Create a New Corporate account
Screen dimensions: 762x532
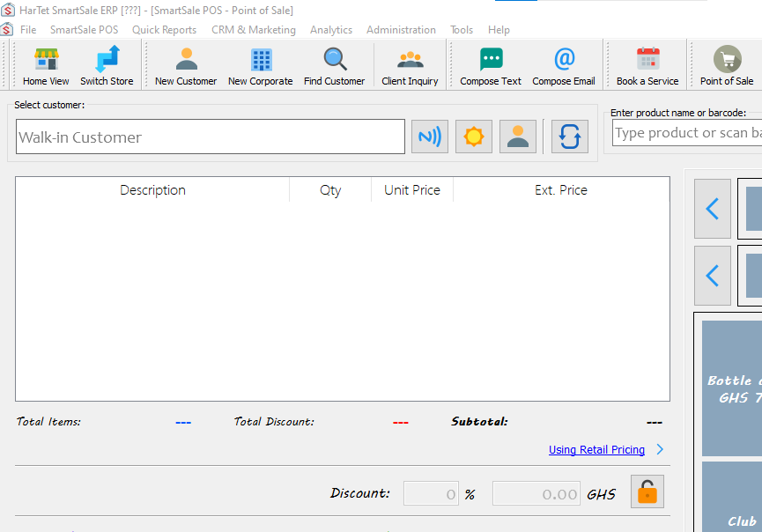[260, 66]
